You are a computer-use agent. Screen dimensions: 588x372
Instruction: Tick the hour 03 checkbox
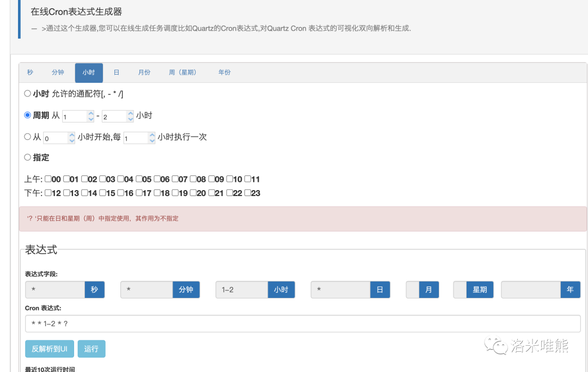pyautogui.click(x=102, y=179)
